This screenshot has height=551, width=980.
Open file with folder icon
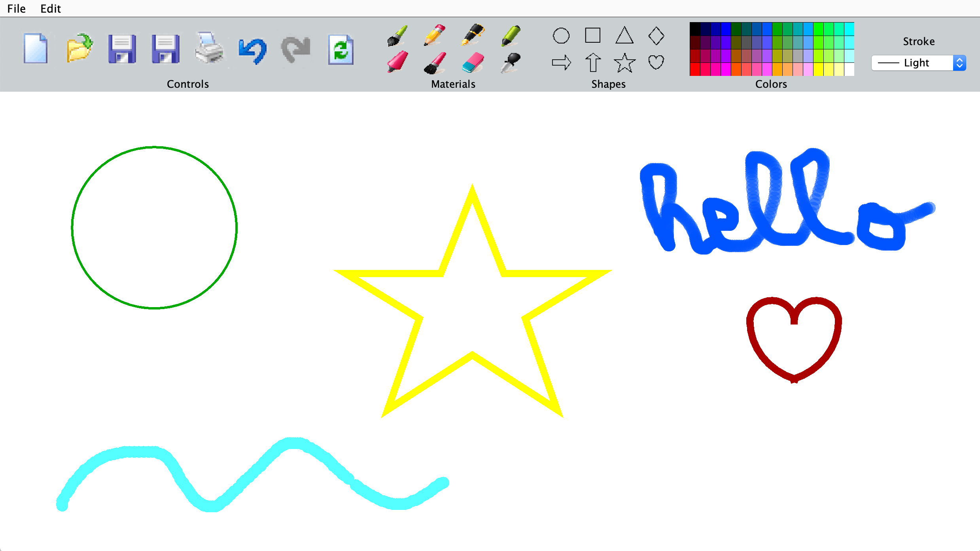click(79, 48)
